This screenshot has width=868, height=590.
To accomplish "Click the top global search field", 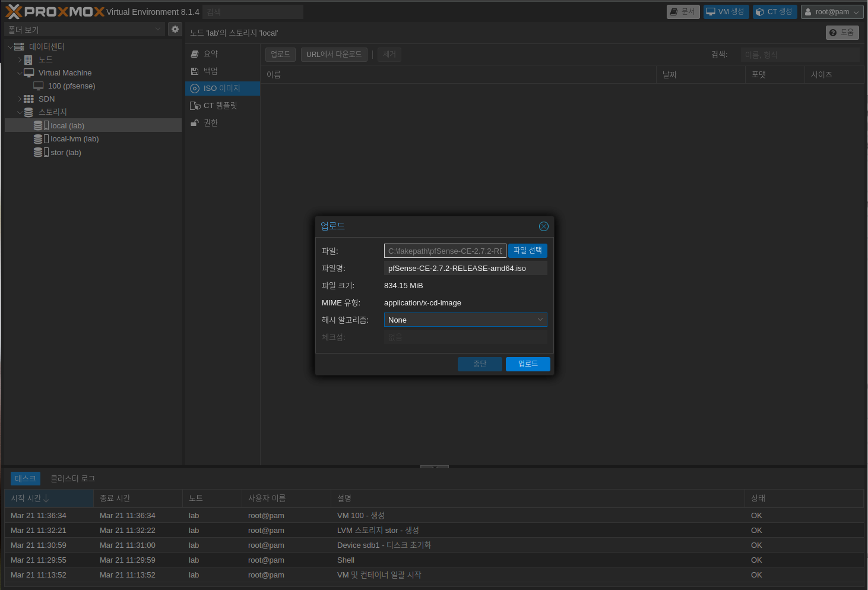I will [252, 12].
